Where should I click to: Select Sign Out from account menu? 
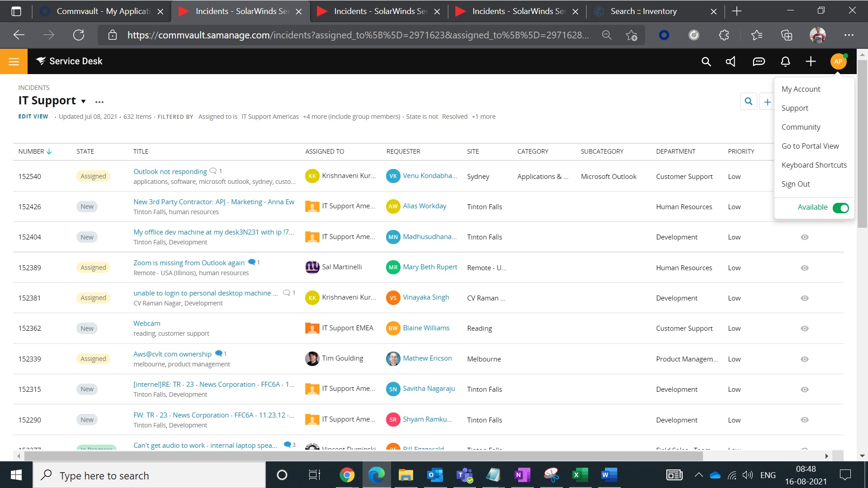(795, 184)
